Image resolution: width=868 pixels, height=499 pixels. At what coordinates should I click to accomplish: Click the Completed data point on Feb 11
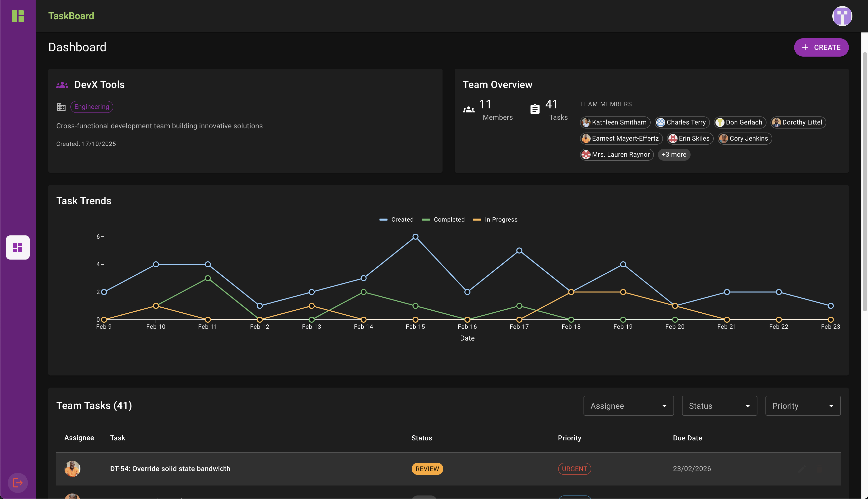(x=208, y=278)
